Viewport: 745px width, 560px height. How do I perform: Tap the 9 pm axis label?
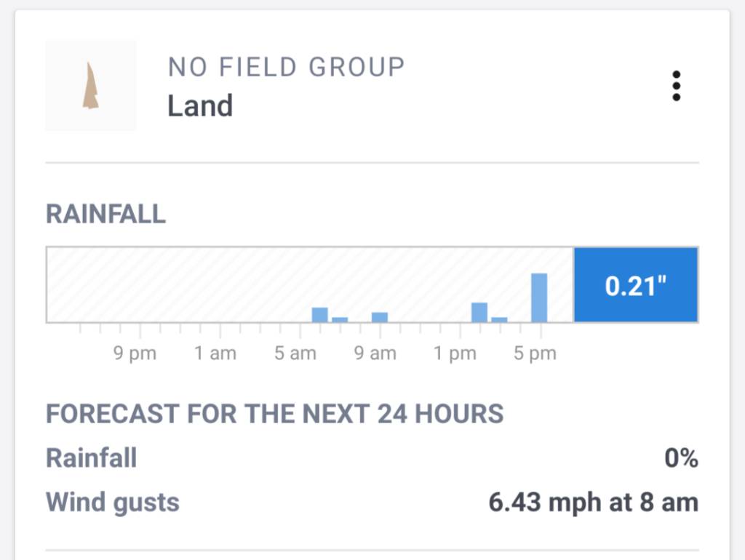pos(135,353)
